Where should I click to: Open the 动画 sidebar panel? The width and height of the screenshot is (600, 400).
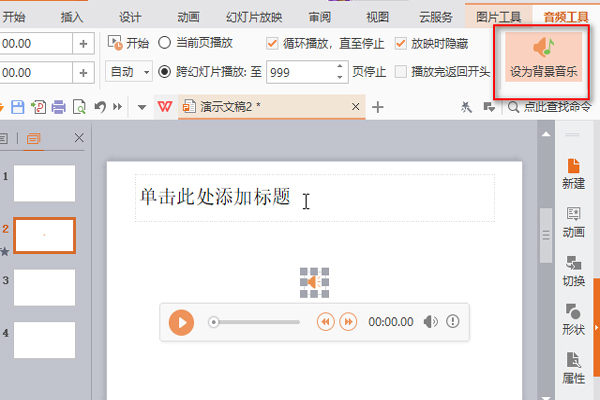tap(573, 222)
